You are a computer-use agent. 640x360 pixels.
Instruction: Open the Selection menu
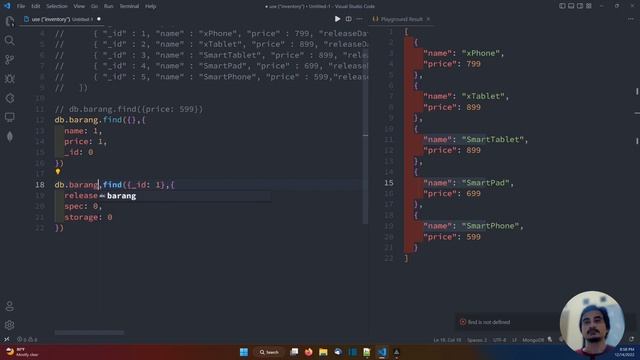tap(57, 6)
